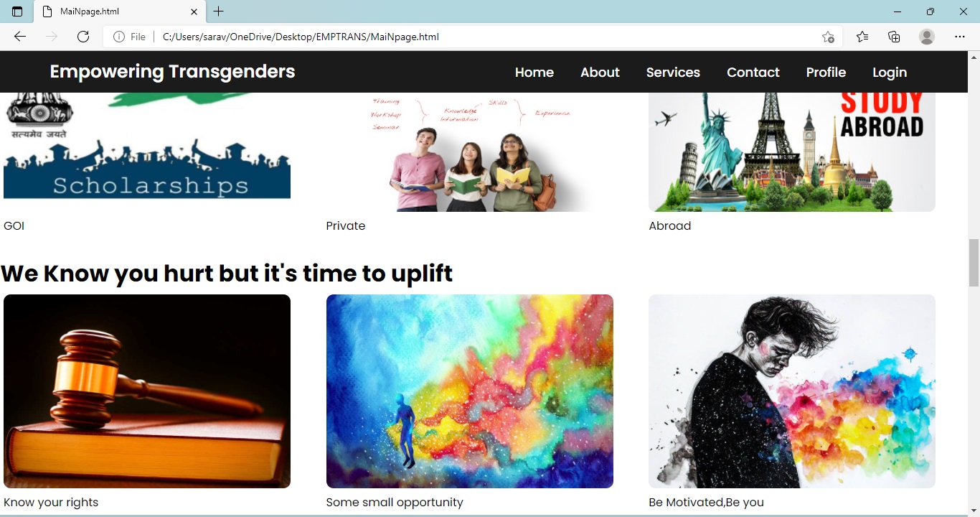980x517 pixels.
Task: Click the Login link in the navbar
Action: 890,72
